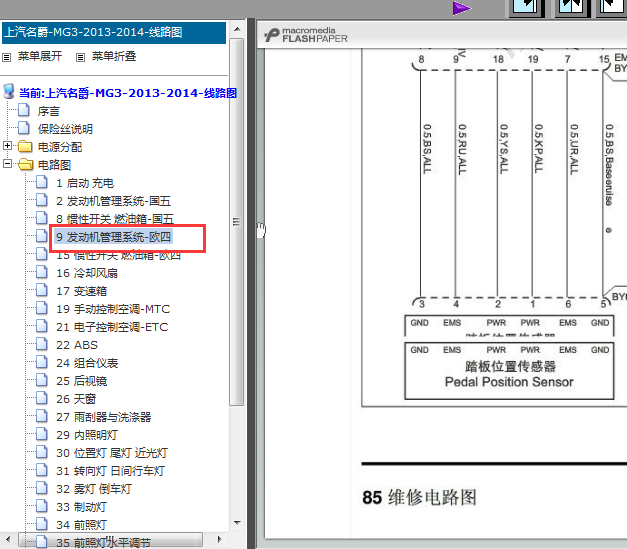
Task: Click page icon of 29 内照明灯
Action: [42, 434]
